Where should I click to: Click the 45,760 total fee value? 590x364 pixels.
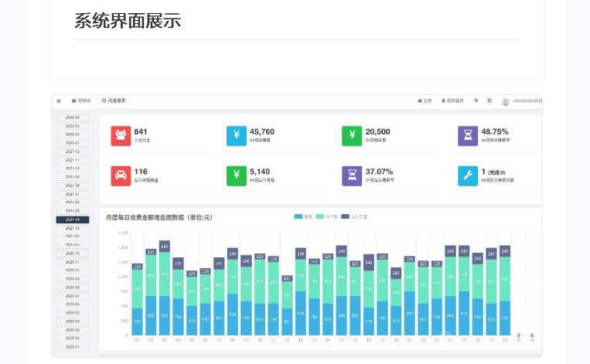[x=262, y=131]
